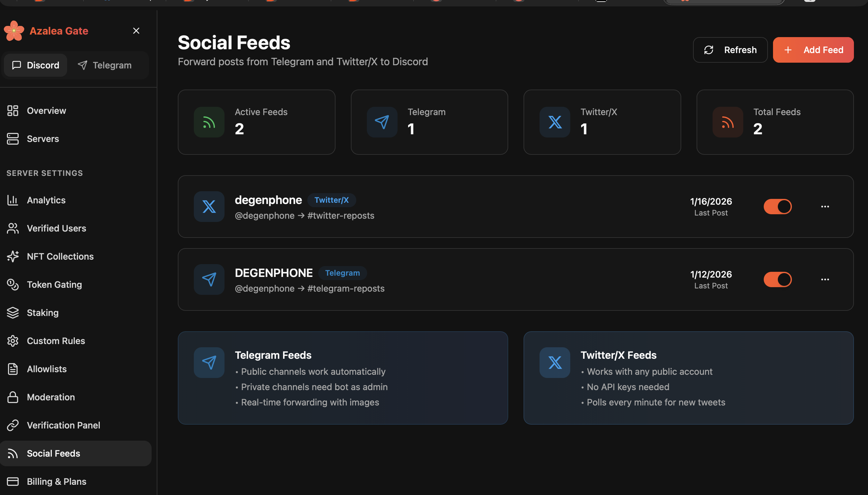Click the Staking layers icon

click(12, 312)
